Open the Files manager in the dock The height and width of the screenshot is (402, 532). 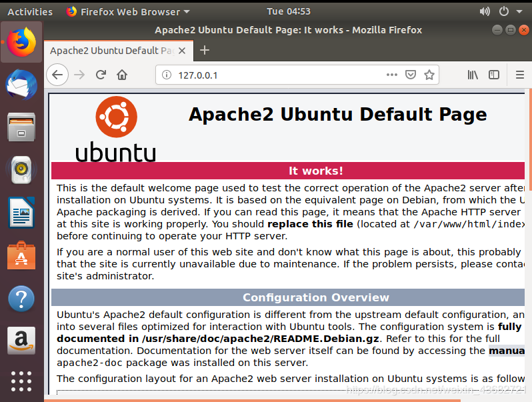click(x=21, y=127)
